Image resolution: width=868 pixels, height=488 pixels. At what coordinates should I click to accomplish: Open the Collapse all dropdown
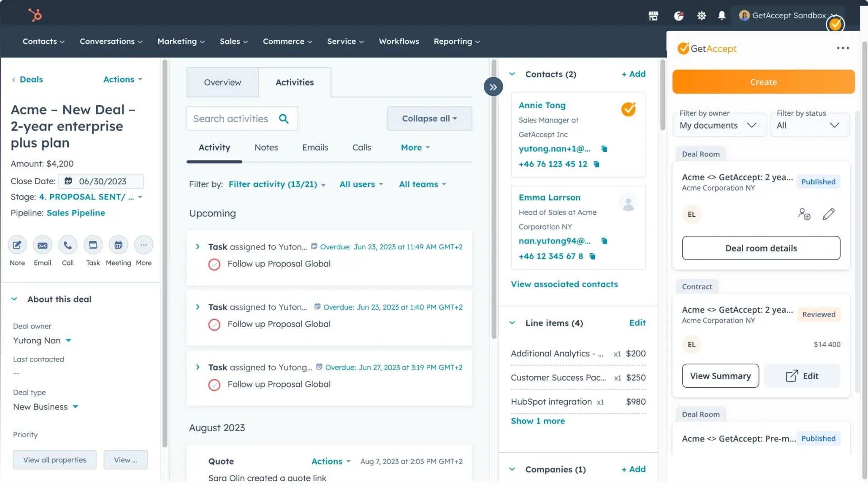429,118
